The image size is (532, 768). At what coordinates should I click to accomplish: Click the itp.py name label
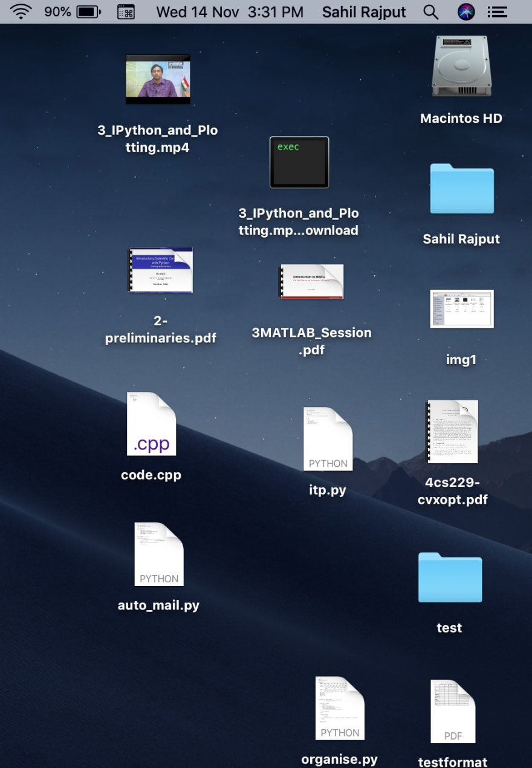328,490
